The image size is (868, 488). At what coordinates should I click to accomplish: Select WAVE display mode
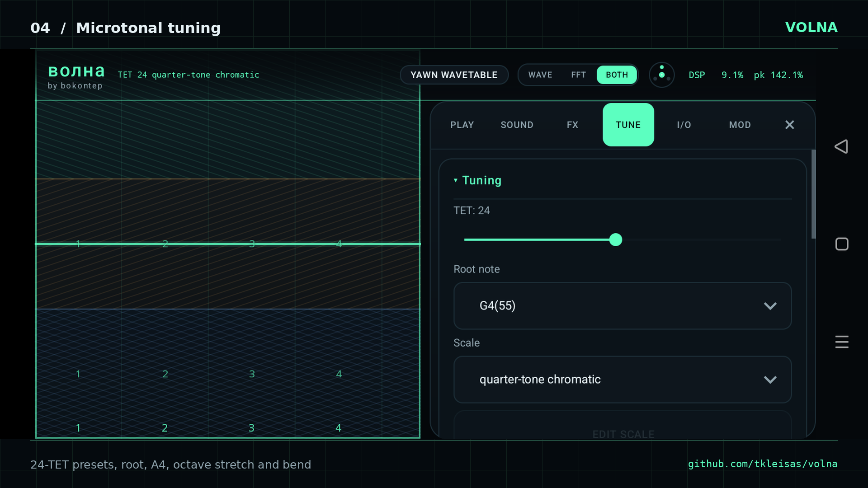[x=540, y=75]
